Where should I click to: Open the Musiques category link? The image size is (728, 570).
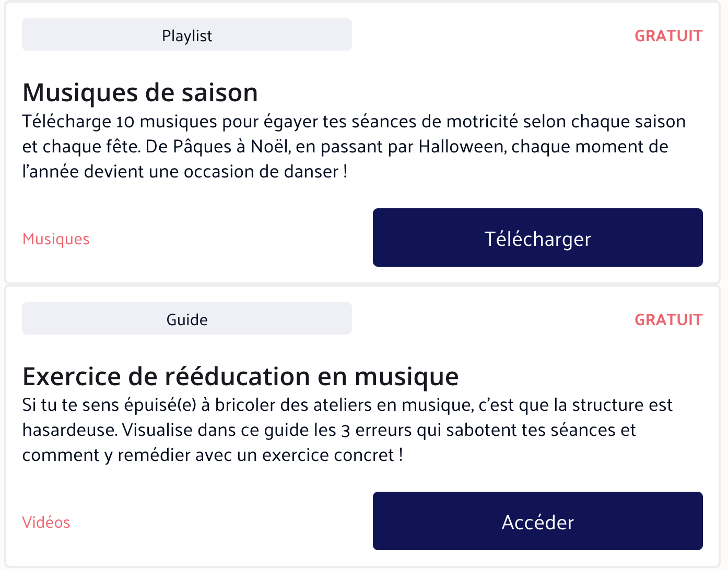pyautogui.click(x=56, y=239)
